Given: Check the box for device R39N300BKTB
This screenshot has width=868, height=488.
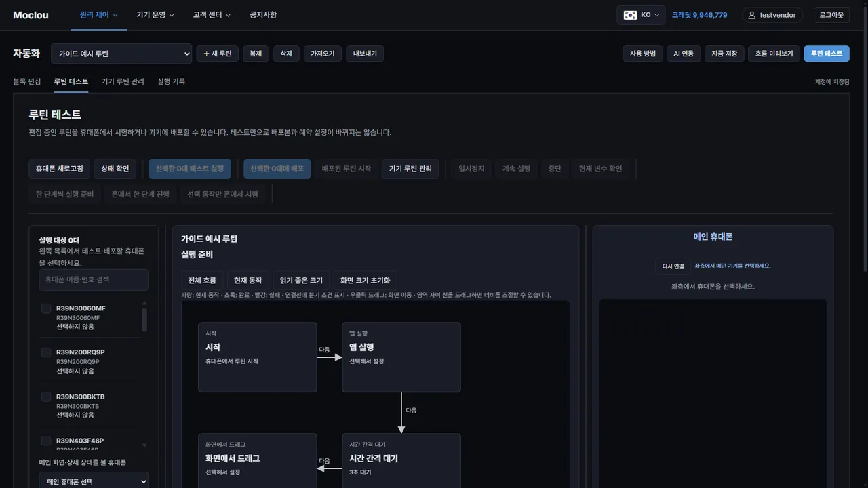Looking at the screenshot, I should pos(46,396).
